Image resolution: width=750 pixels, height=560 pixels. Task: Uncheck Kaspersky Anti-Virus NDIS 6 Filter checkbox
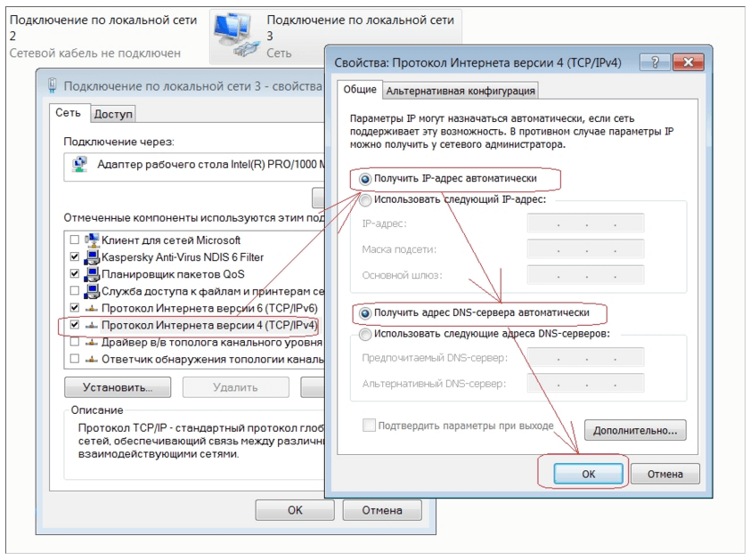[75, 257]
